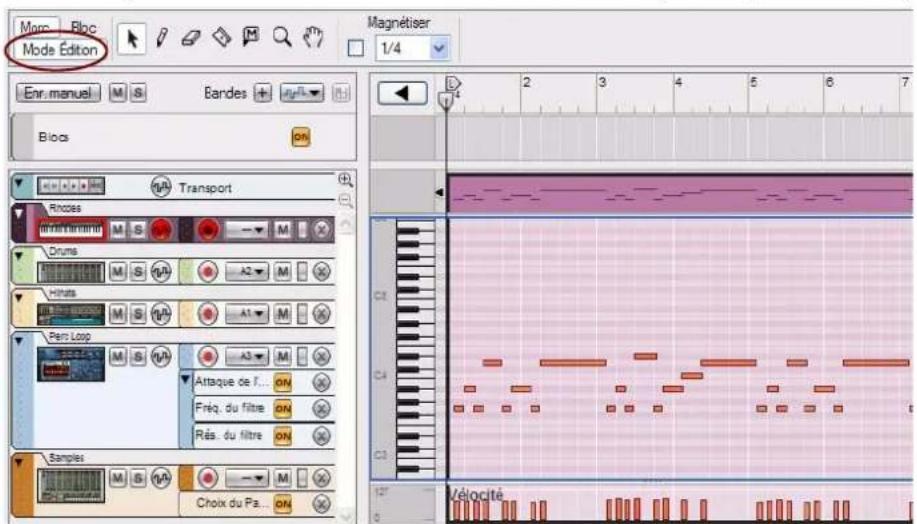Toggle the Blocs ON button
This screenshot has height=524, width=917.
pos(301,137)
